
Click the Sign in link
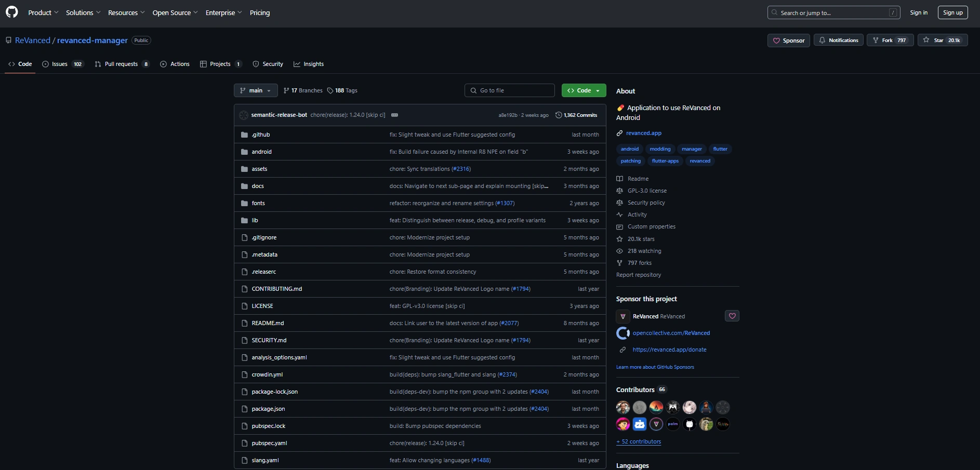[919, 12]
